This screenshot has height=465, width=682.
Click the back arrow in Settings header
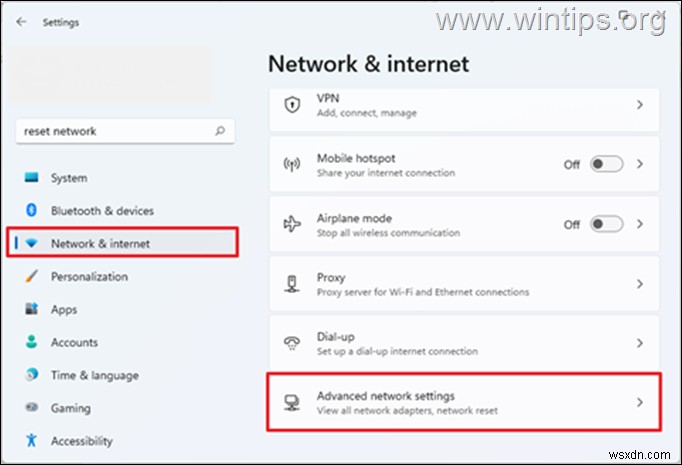pyautogui.click(x=21, y=22)
